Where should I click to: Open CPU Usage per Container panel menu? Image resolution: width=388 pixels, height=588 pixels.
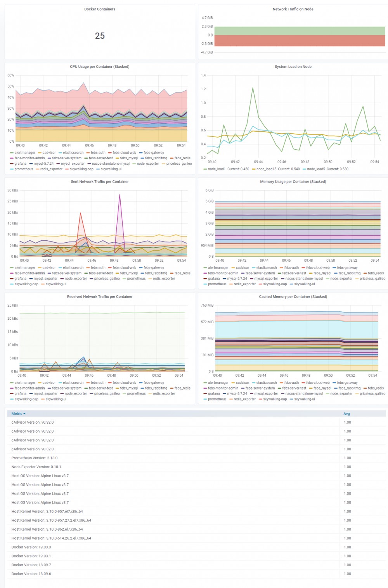pos(100,67)
